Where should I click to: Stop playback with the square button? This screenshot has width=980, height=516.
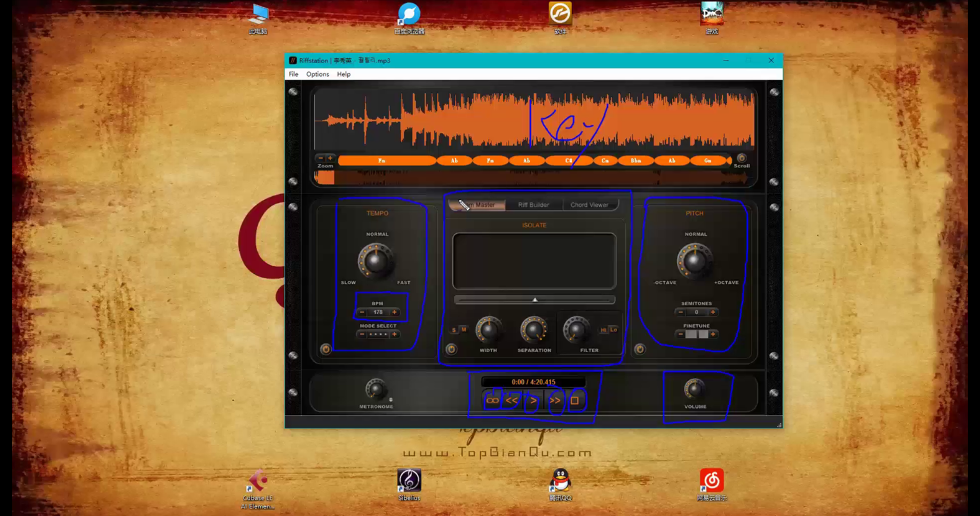pos(575,401)
